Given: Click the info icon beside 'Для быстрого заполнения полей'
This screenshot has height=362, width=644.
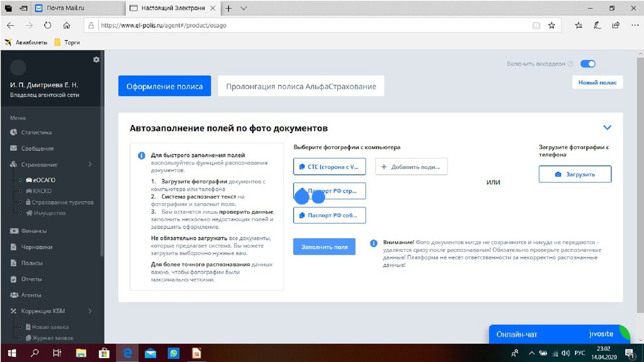Looking at the screenshot, I should coord(142,156).
